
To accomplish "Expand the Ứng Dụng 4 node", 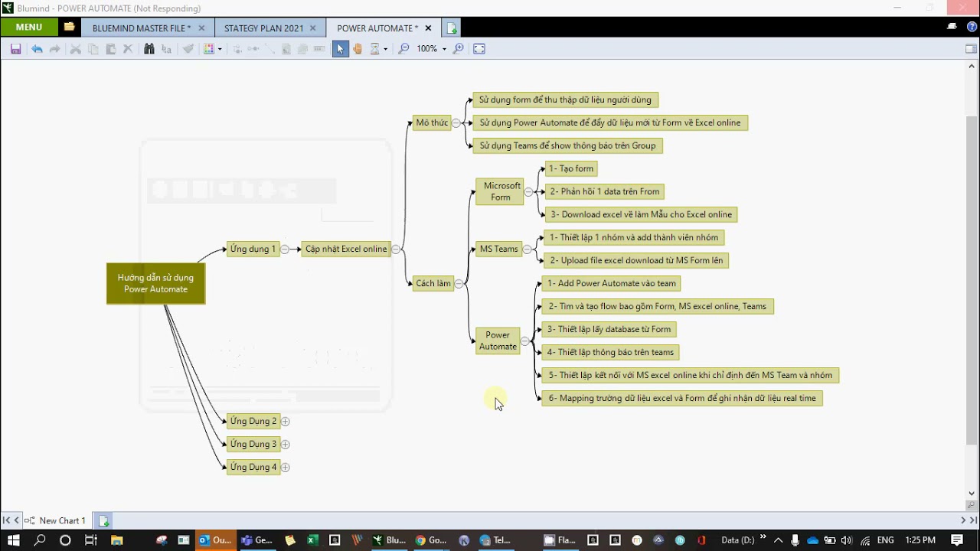I will point(286,468).
